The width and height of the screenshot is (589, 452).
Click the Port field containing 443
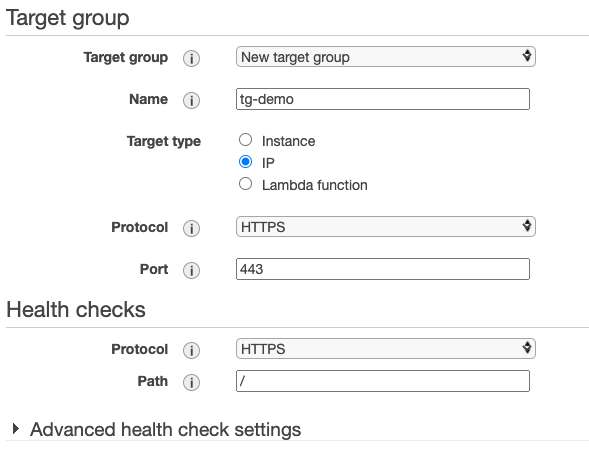pos(383,269)
